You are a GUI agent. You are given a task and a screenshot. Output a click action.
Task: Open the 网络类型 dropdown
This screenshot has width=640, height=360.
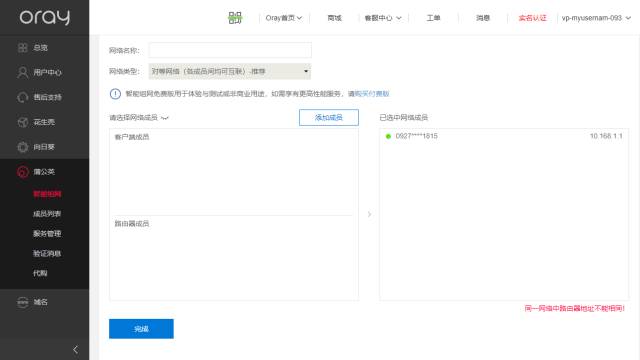pyautogui.click(x=230, y=71)
